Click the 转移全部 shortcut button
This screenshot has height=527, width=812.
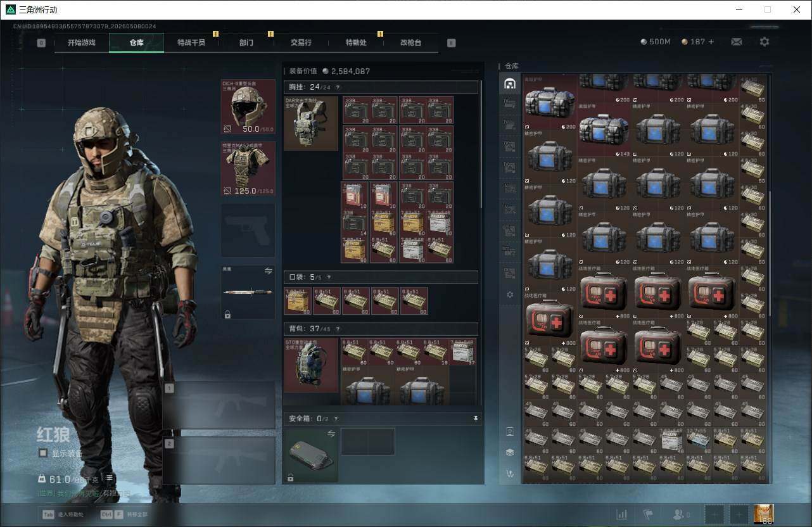pyautogui.click(x=124, y=514)
